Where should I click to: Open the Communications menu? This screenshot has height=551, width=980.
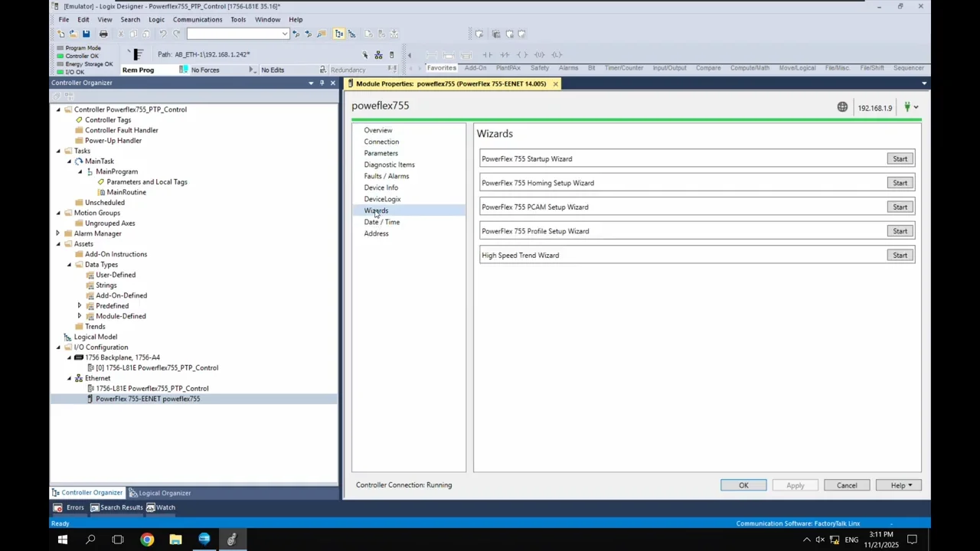197,19
